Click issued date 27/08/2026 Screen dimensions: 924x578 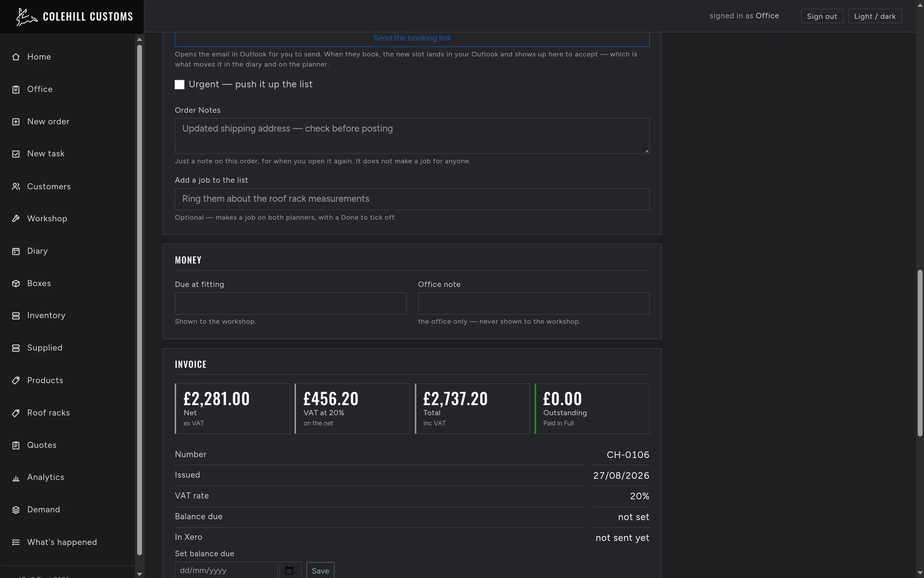tap(621, 476)
